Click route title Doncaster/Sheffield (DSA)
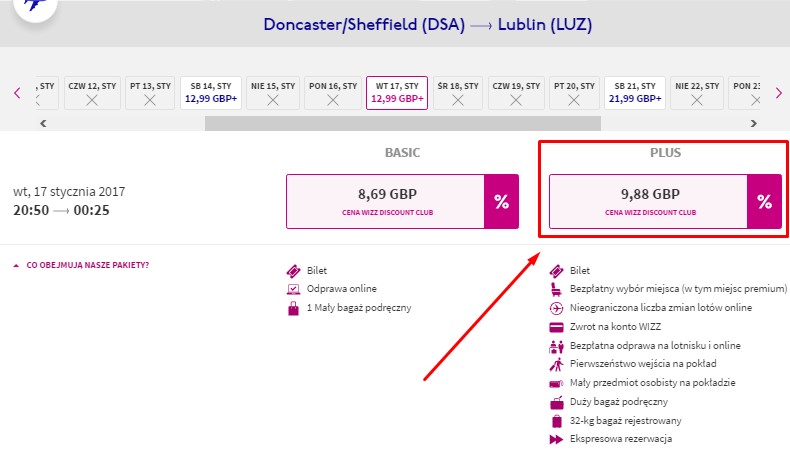790x459 pixels. (x=364, y=25)
